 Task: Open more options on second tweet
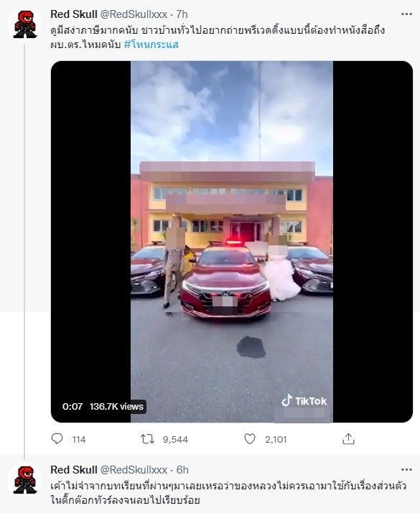pyautogui.click(x=406, y=469)
